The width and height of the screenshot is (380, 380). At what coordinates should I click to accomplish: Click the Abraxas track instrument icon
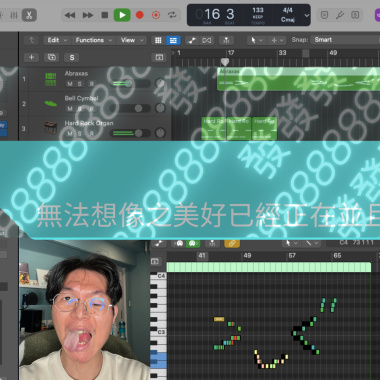click(x=51, y=79)
